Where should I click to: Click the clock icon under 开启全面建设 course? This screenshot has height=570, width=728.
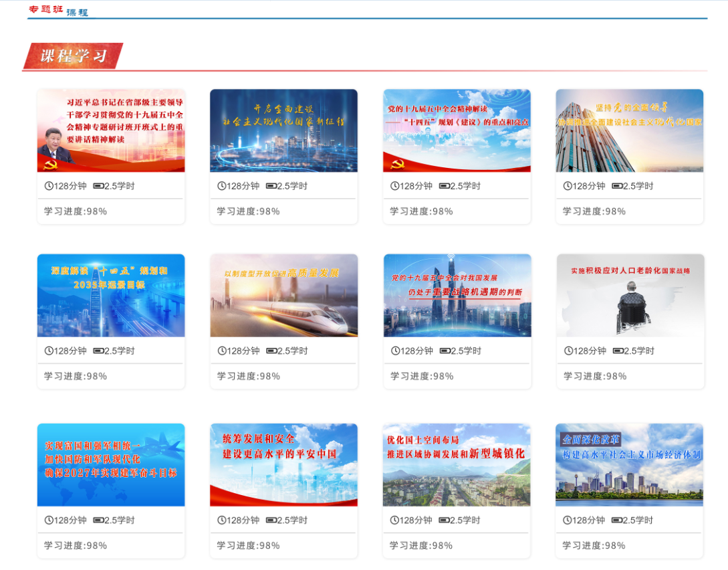[221, 186]
